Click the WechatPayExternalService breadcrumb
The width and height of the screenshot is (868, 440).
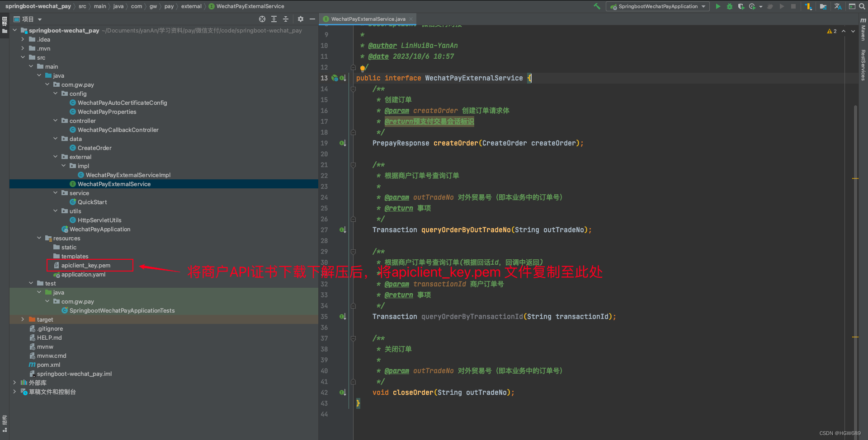click(x=246, y=6)
